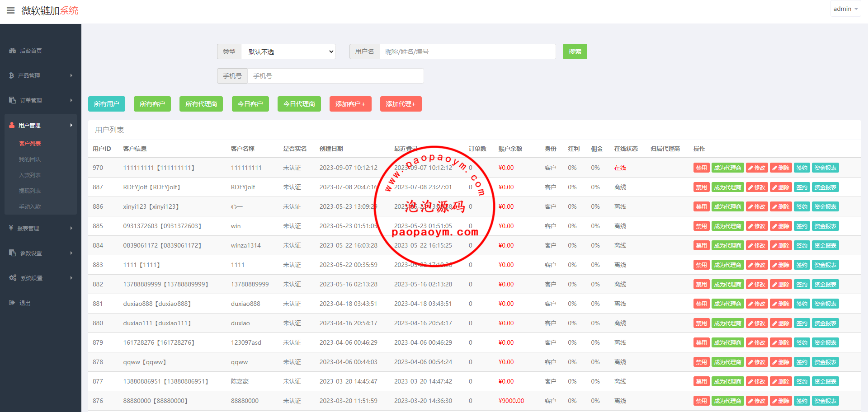Focus the 用户名 search input

coord(467,51)
